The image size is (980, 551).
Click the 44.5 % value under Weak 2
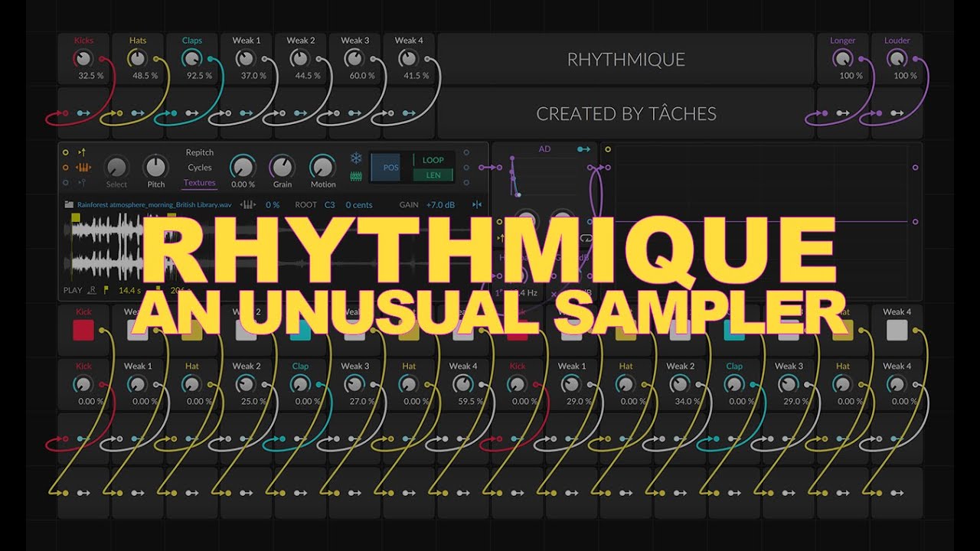click(308, 76)
